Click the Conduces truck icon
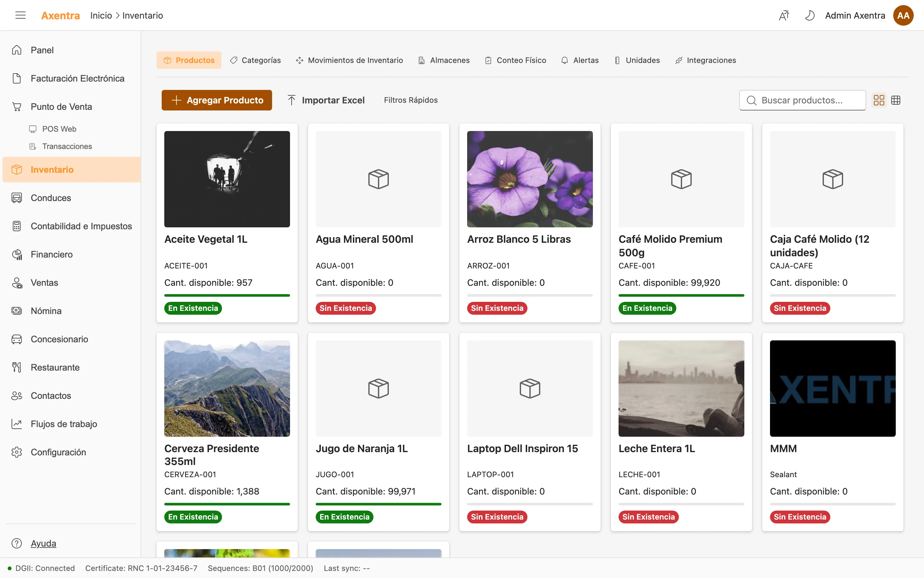Image resolution: width=924 pixels, height=578 pixels. (17, 197)
